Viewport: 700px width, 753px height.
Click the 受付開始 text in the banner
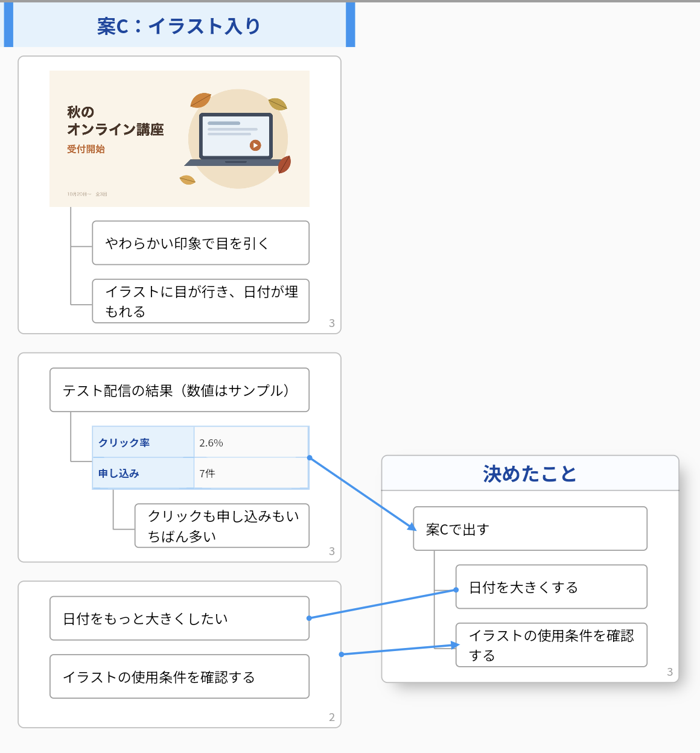pyautogui.click(x=86, y=149)
